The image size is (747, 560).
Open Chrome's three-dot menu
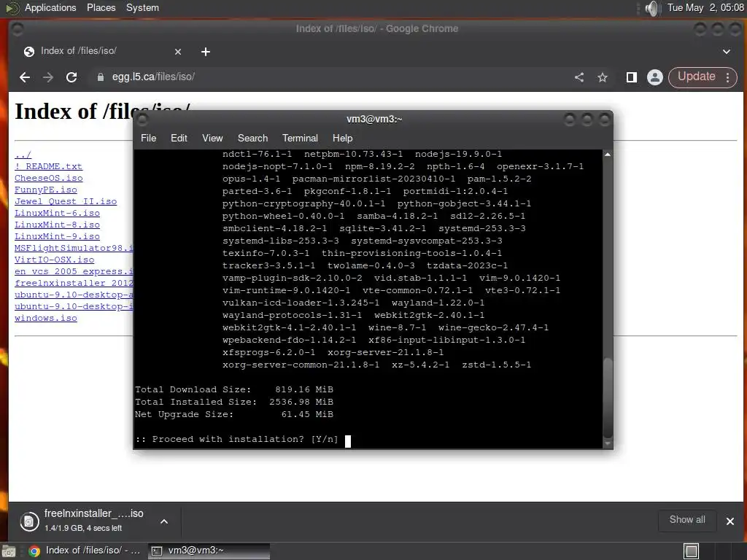click(x=727, y=77)
